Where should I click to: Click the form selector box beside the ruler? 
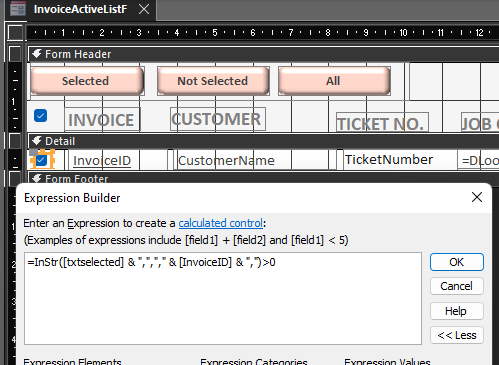coord(15,32)
